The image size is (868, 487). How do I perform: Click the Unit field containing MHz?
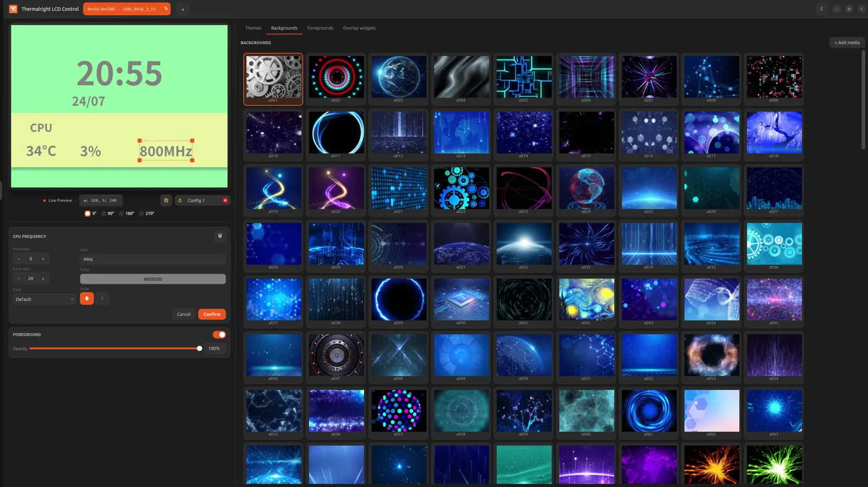click(153, 260)
